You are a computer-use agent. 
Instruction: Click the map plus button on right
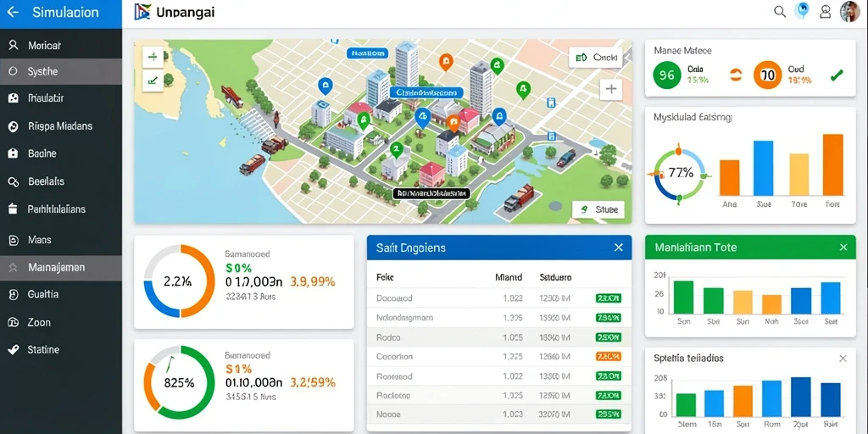(611, 89)
